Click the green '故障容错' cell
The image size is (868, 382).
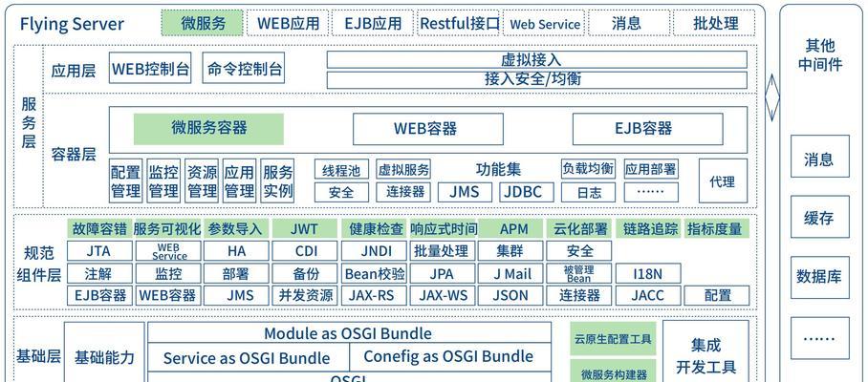coord(99,228)
